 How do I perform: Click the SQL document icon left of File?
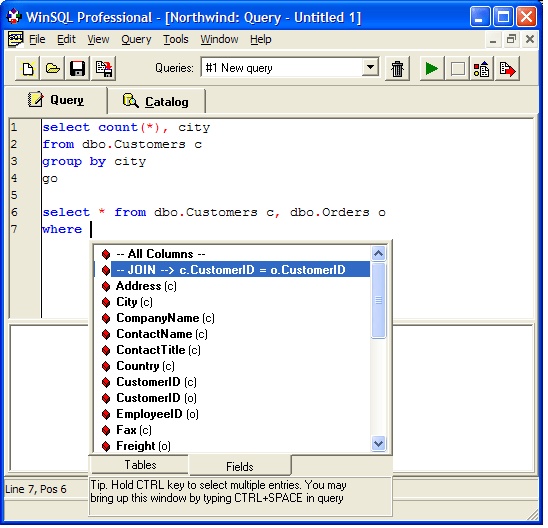(15, 39)
